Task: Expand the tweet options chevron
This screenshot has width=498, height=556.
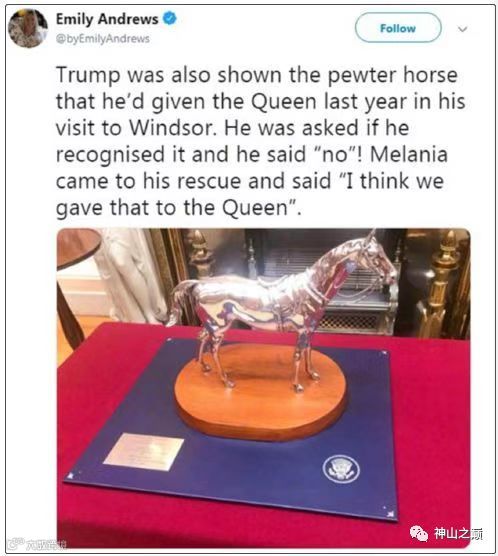Action: (463, 29)
